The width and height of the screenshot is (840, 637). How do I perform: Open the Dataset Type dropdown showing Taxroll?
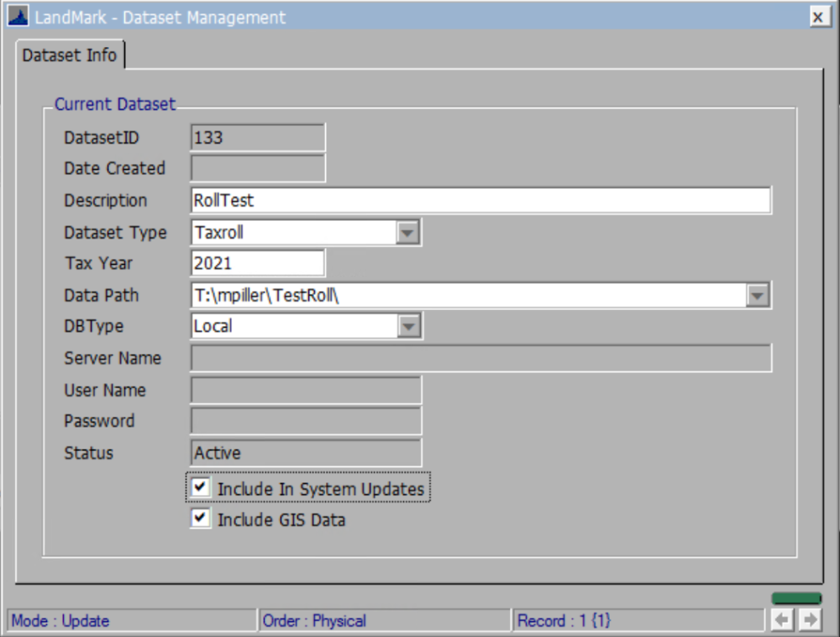(x=409, y=232)
